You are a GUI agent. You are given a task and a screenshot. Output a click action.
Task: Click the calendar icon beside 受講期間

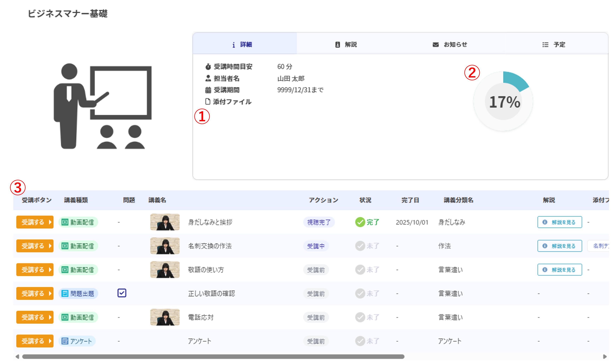click(x=208, y=90)
